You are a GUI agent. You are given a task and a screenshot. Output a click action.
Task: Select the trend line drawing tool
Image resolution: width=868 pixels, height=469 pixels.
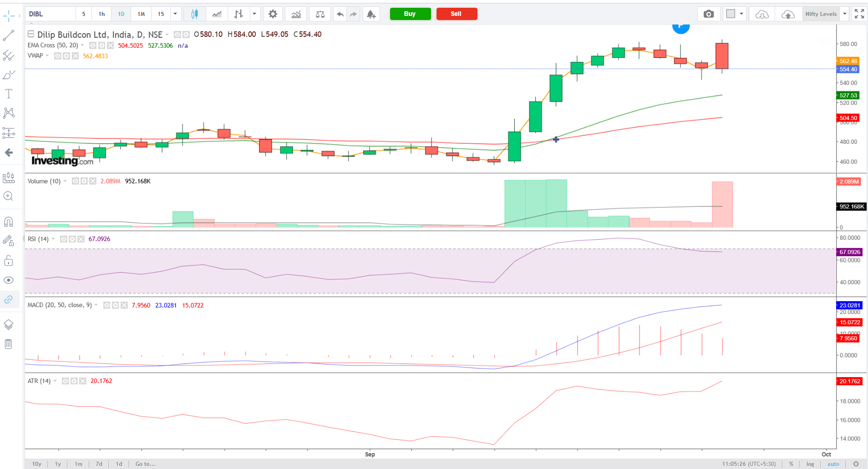point(9,35)
